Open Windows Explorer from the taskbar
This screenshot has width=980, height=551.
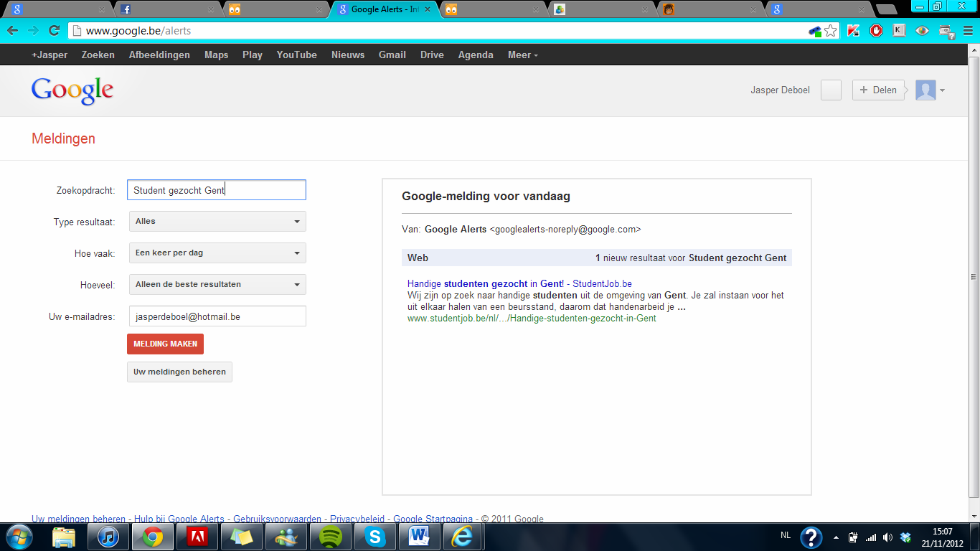64,537
